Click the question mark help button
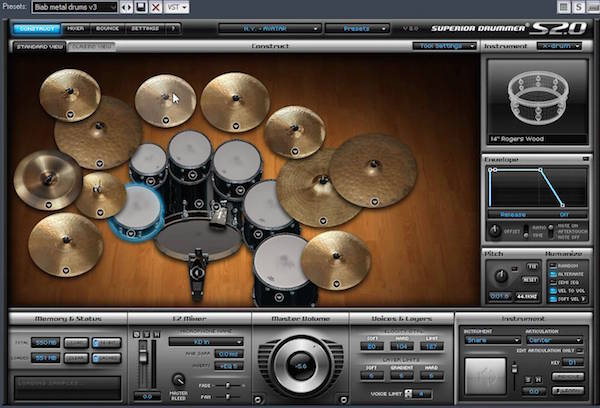 point(173,29)
